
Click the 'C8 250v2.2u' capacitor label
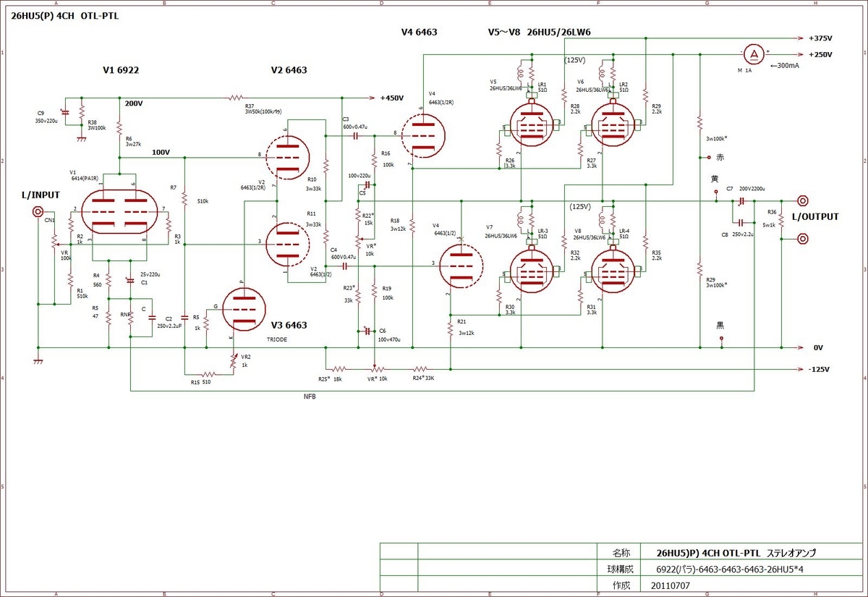(739, 234)
